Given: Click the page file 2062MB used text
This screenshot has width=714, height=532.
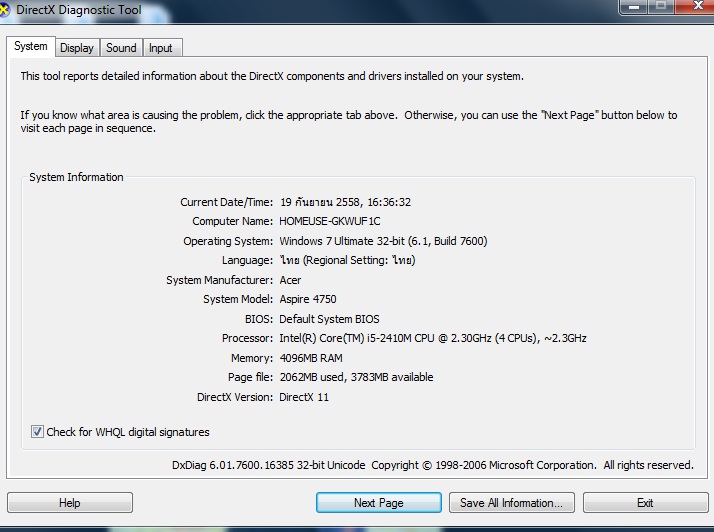Looking at the screenshot, I should pos(356,377).
